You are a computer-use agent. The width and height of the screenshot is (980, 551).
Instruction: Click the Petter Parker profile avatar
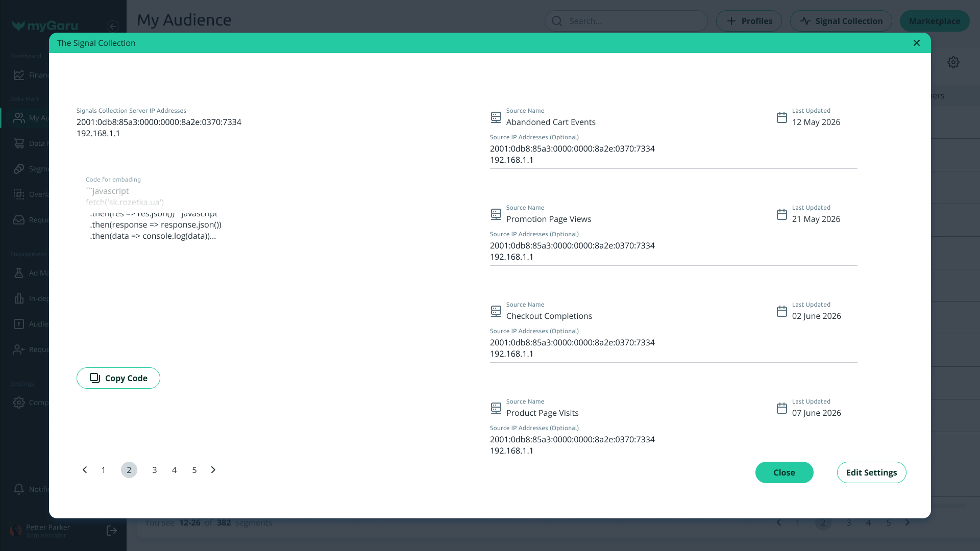click(x=16, y=531)
